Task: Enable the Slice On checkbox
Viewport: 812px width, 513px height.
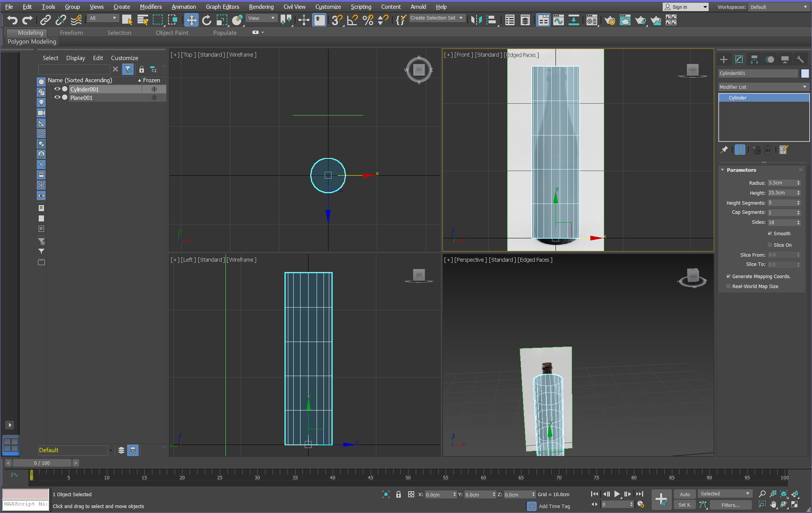Action: (x=770, y=245)
